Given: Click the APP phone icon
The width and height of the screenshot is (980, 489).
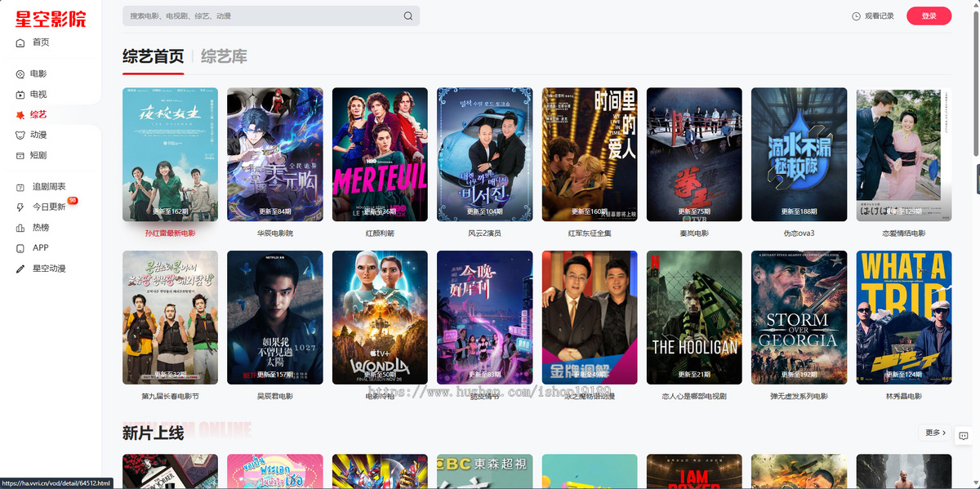Looking at the screenshot, I should [x=20, y=248].
